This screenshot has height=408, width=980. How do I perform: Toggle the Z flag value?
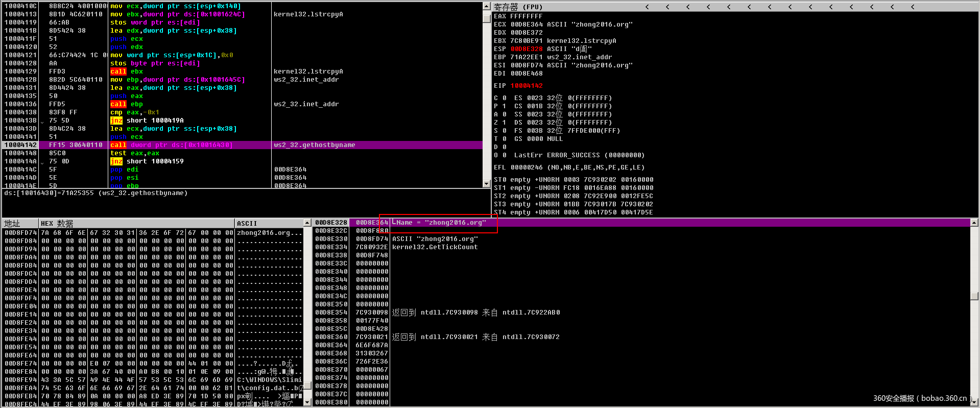504,123
